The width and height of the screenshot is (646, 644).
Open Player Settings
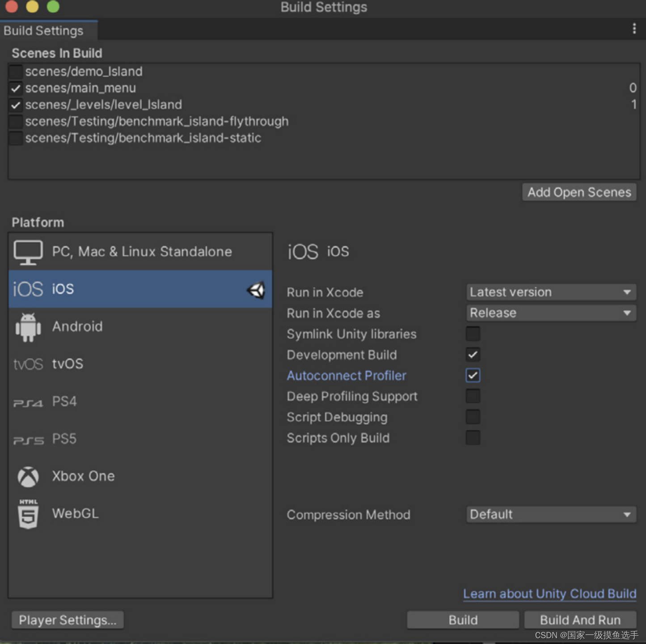[68, 620]
